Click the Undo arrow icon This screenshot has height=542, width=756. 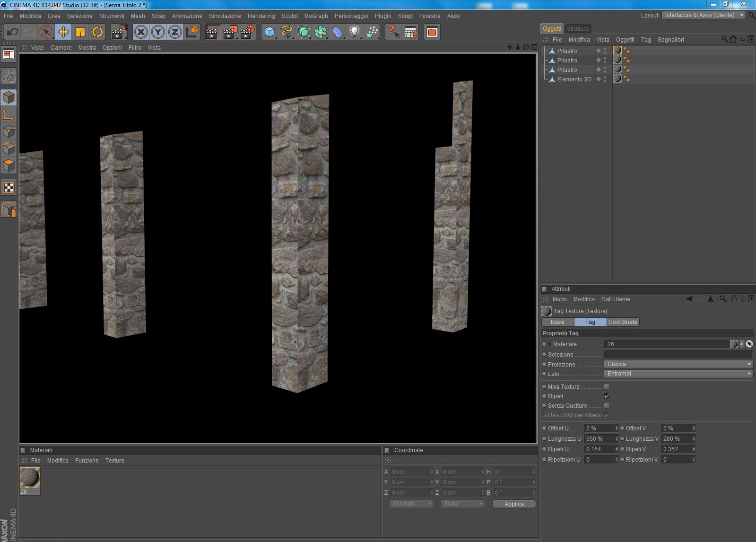(x=13, y=32)
